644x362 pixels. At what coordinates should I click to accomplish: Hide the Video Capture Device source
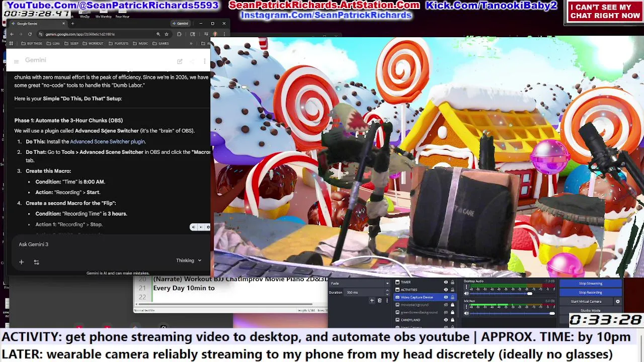point(446,297)
